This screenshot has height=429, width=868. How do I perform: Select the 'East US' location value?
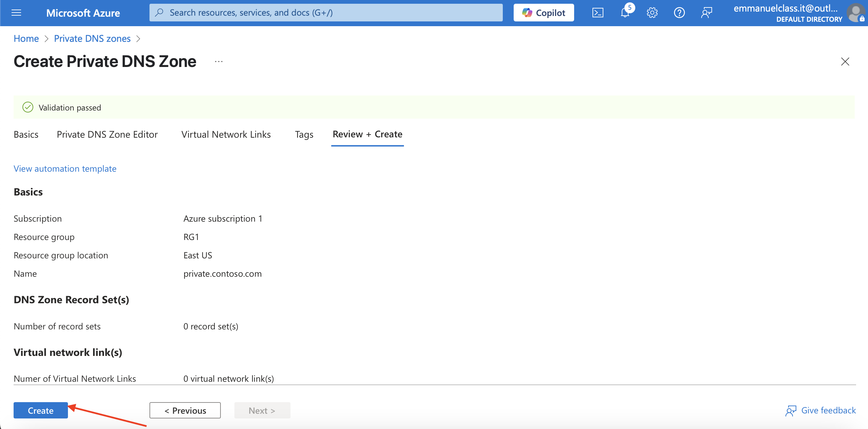tap(198, 255)
